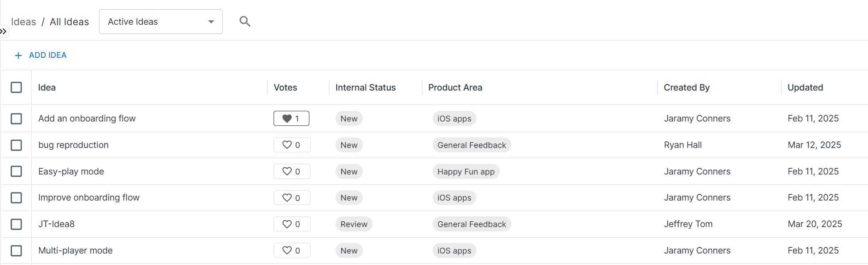Check the box for bug reproduction row
Image resolution: width=868 pixels, height=265 pixels.
(x=16, y=145)
